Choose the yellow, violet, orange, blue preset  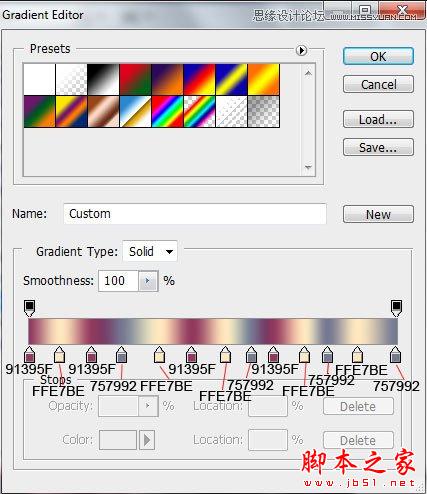[71, 111]
